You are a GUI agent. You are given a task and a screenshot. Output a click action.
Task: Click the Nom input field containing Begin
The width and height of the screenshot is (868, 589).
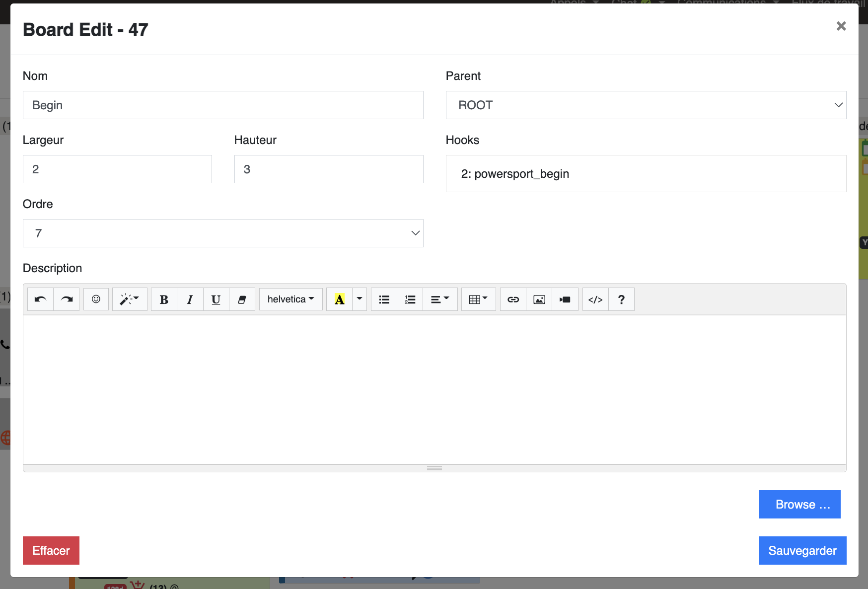[223, 105]
